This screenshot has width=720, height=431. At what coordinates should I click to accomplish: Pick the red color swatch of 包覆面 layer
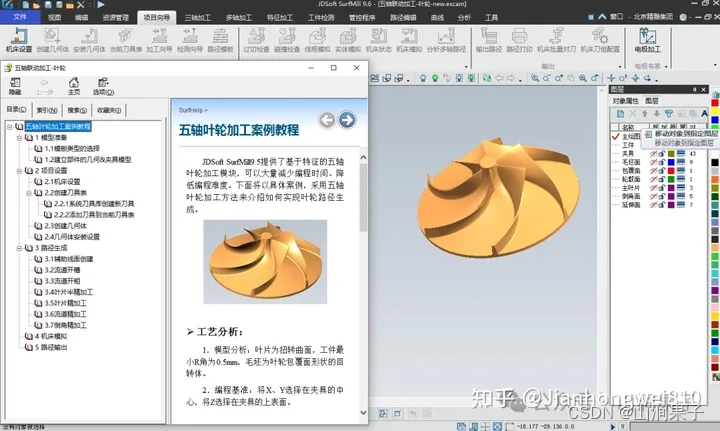[671, 171]
